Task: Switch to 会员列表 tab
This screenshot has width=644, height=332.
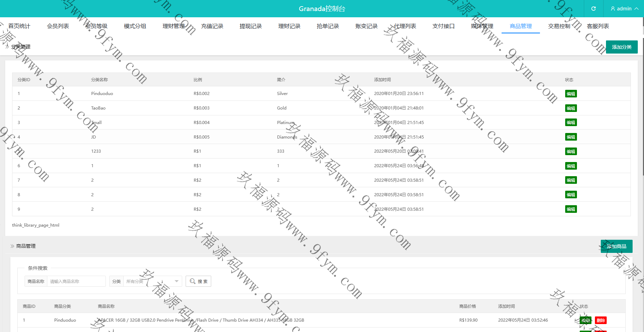Action: coord(58,26)
